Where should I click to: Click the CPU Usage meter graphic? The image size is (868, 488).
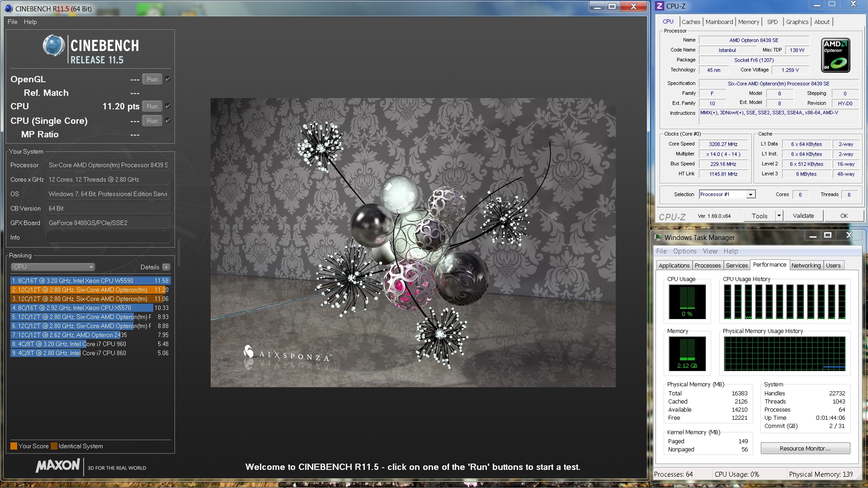(687, 301)
